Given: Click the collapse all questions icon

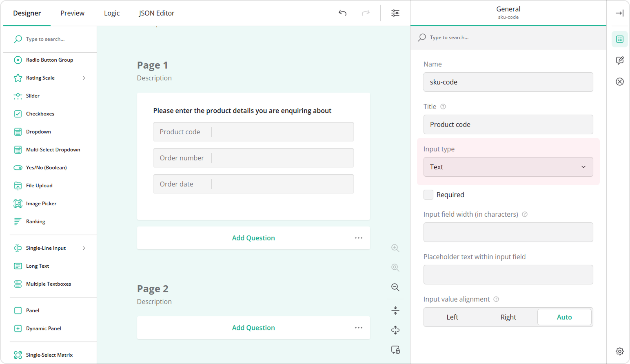Looking at the screenshot, I should tap(395, 311).
